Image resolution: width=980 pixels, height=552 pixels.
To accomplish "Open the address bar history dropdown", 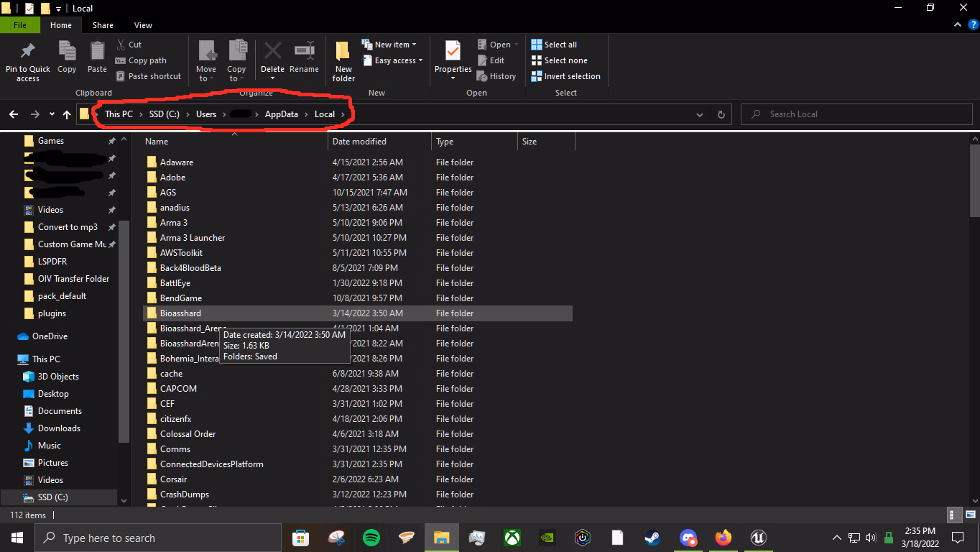I will pos(700,114).
